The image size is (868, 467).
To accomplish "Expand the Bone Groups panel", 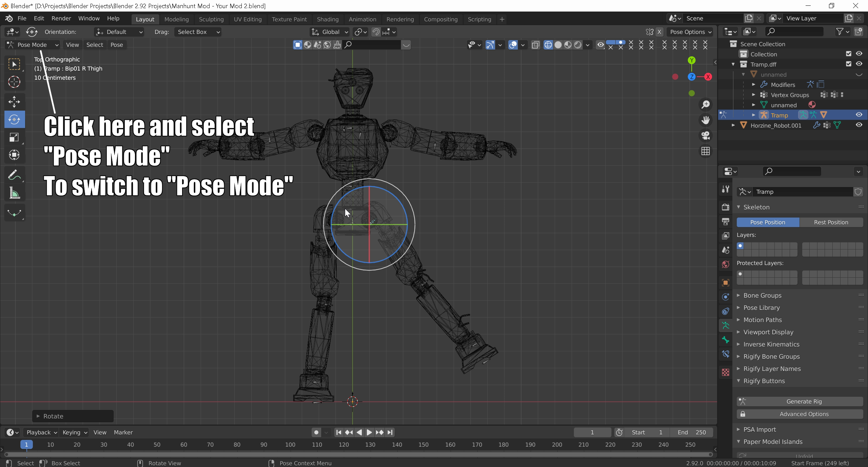I will point(762,295).
